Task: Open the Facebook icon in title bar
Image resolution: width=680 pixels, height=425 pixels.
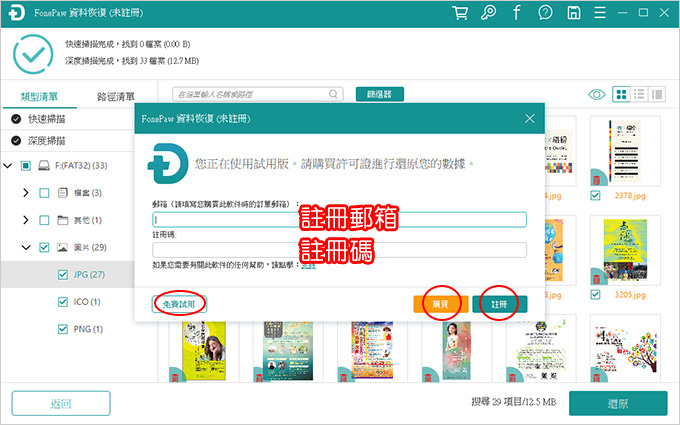Action: point(517,13)
